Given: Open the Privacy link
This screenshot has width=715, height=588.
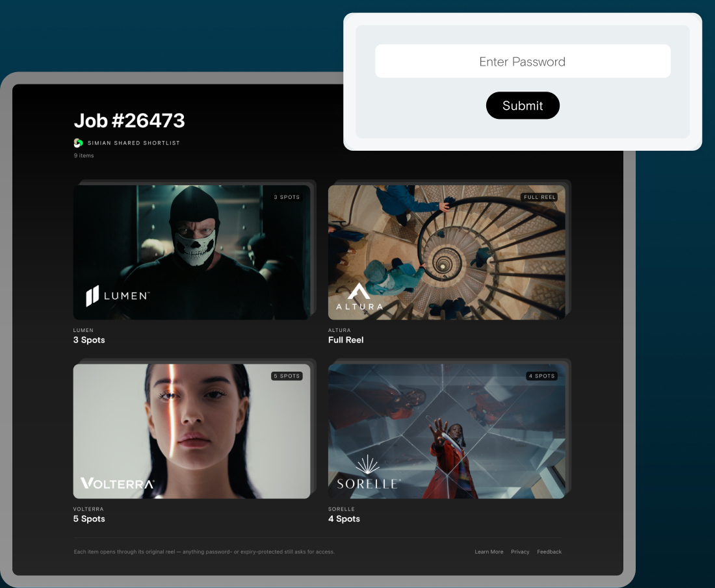Looking at the screenshot, I should (x=520, y=552).
